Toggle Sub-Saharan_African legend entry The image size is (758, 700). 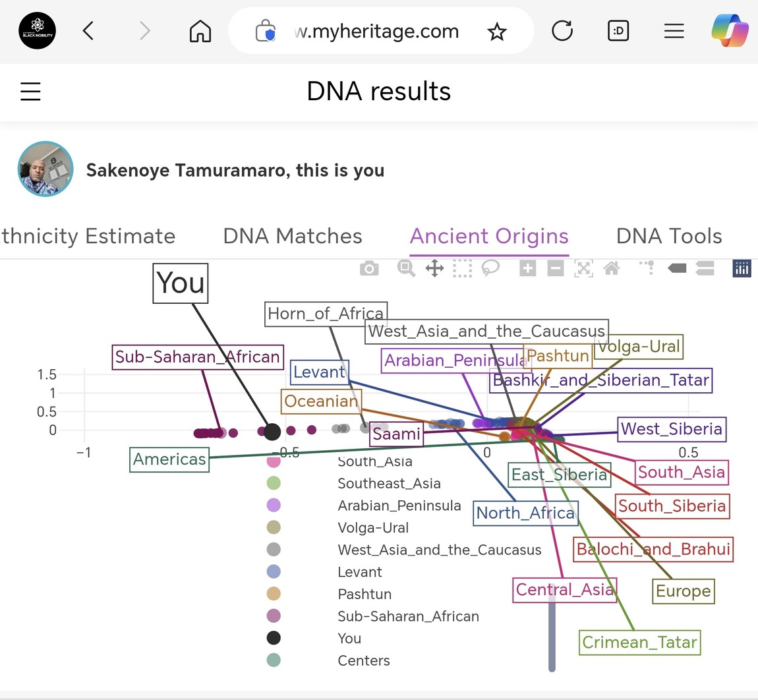408,616
